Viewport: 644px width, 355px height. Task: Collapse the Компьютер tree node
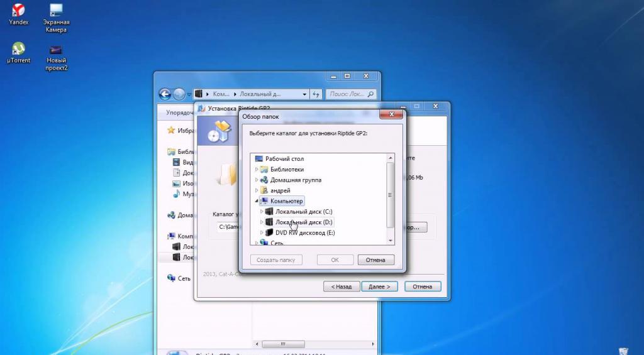[x=257, y=201]
